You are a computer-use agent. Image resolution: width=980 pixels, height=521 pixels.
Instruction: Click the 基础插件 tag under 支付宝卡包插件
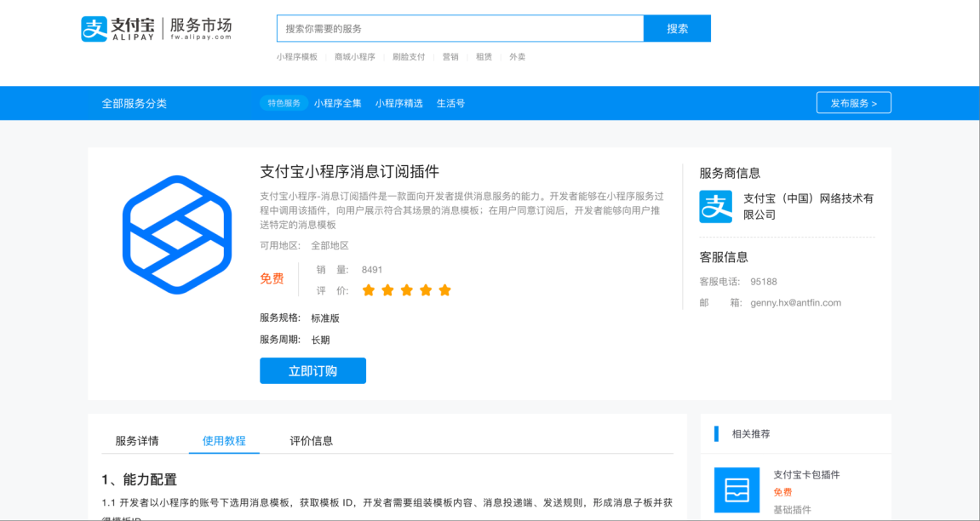(x=793, y=510)
